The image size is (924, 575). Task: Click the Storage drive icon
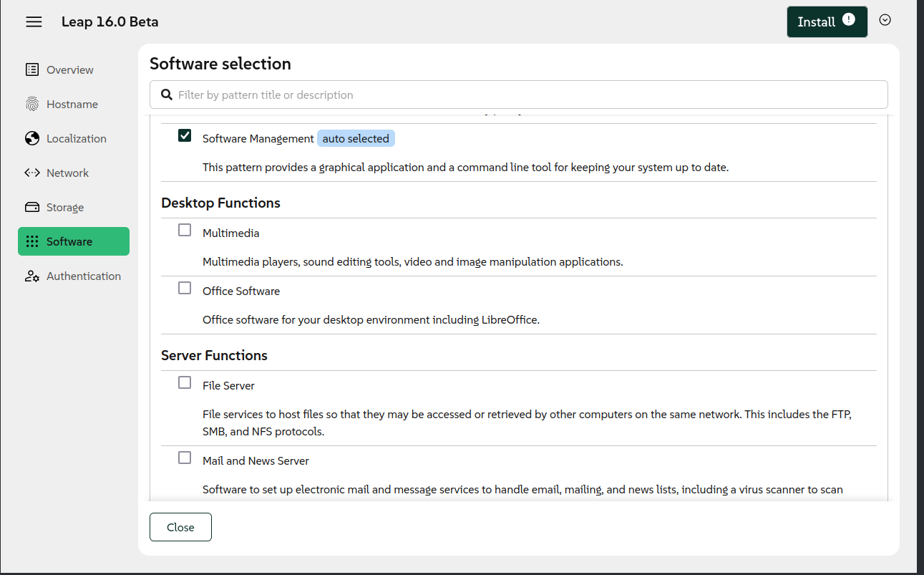pyautogui.click(x=32, y=207)
